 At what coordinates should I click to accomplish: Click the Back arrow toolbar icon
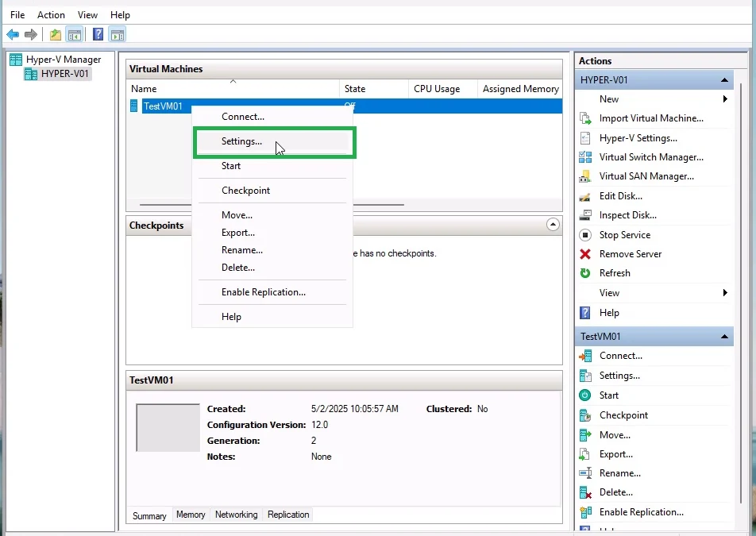(13, 35)
